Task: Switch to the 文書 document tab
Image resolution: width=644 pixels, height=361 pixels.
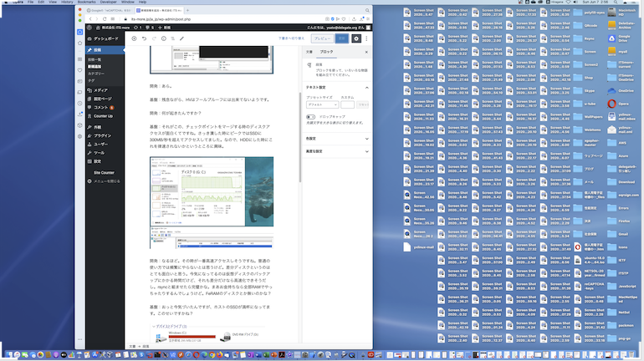Action: (x=309, y=52)
